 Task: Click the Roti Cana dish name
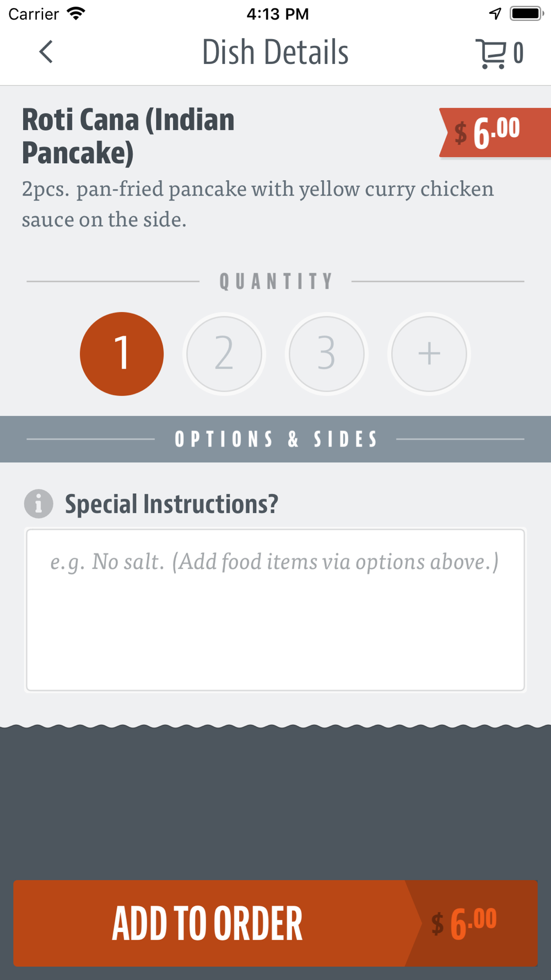(x=128, y=136)
